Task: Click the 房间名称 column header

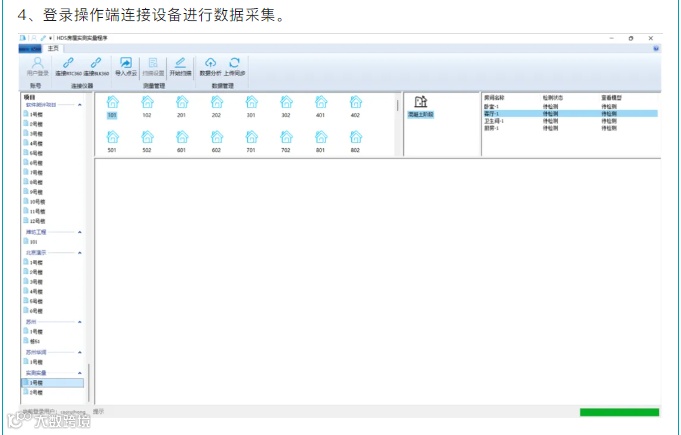Action: [x=494, y=98]
